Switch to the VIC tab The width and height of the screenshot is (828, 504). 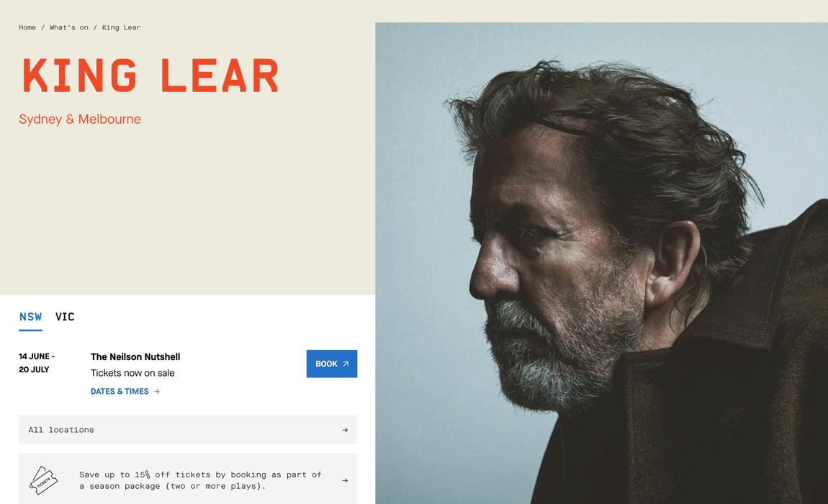(x=65, y=317)
